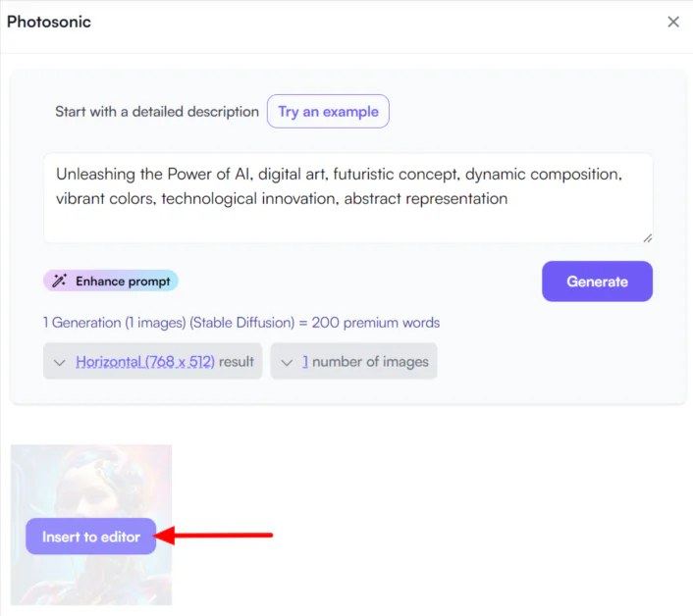This screenshot has width=693, height=616.
Task: Select the generated AI image thumbnail
Action: coord(91,481)
